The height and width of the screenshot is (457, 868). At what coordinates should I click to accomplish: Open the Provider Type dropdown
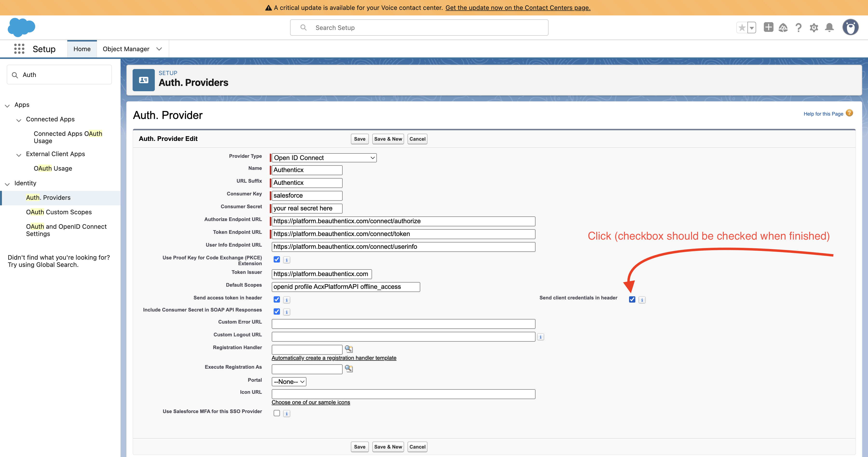tap(324, 158)
